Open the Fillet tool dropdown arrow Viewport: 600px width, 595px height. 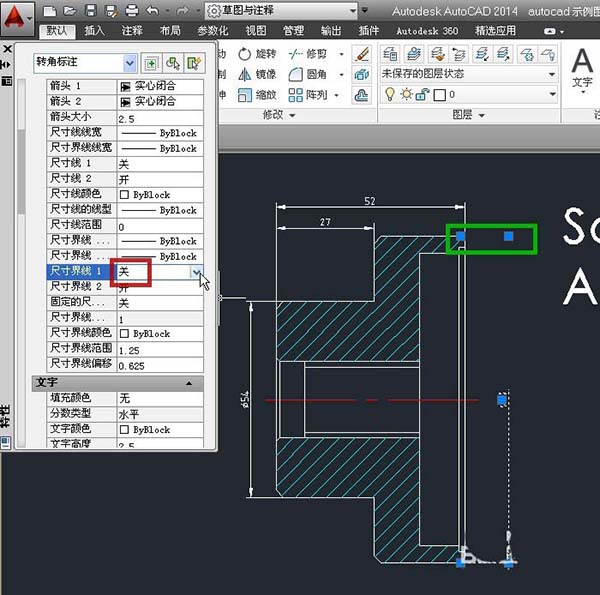point(341,75)
